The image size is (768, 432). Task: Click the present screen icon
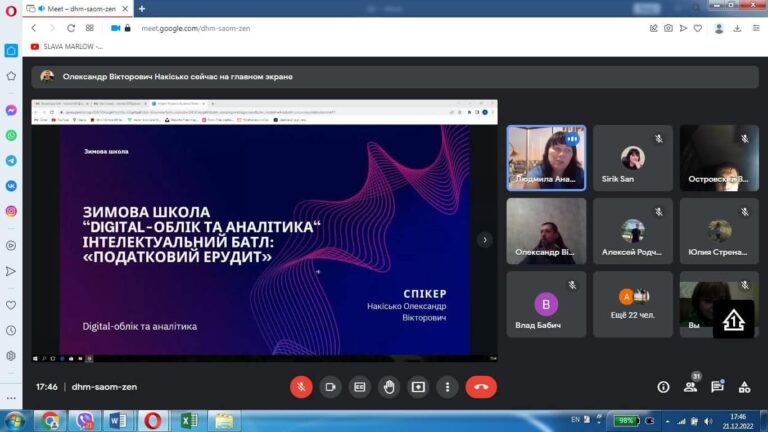click(x=418, y=387)
